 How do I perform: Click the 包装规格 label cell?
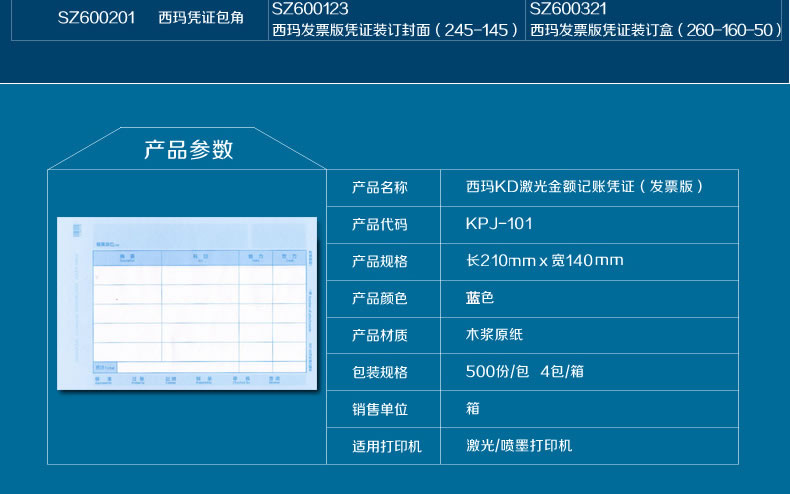tap(383, 372)
